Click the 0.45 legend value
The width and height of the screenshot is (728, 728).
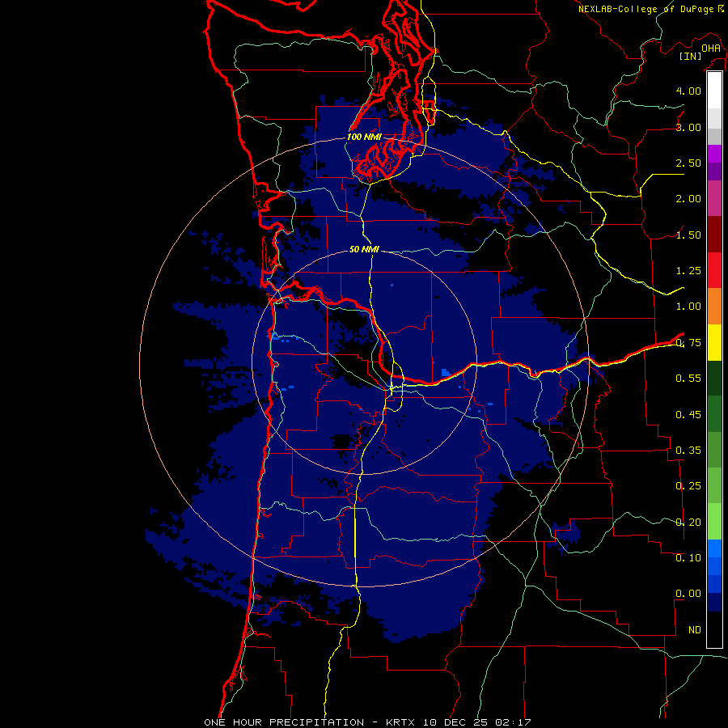point(688,415)
